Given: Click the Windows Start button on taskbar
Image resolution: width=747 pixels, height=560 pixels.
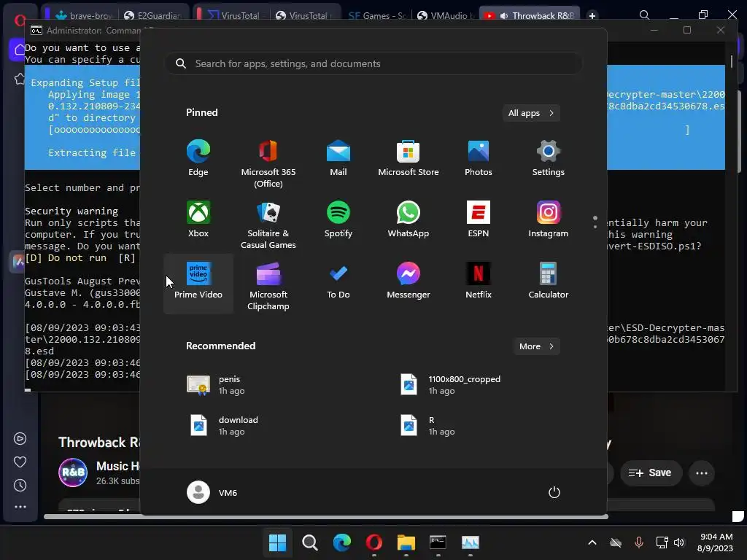Looking at the screenshot, I should click(277, 542).
